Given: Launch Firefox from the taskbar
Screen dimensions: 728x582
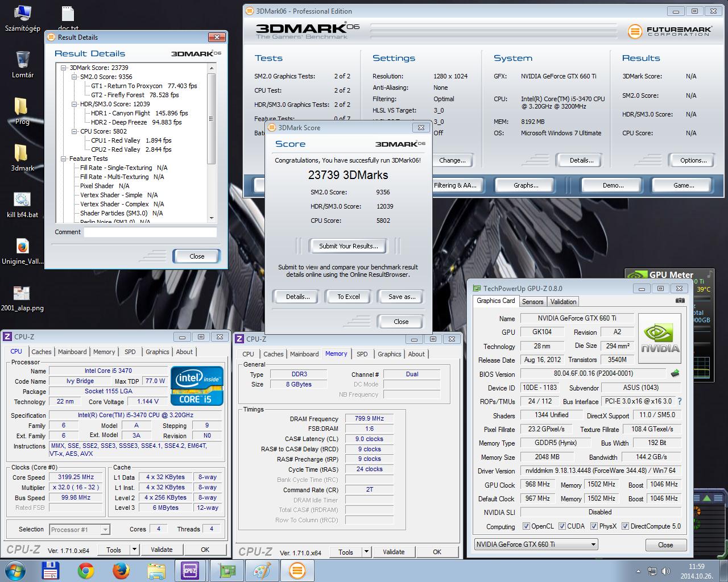Looking at the screenshot, I should (x=121, y=571).
